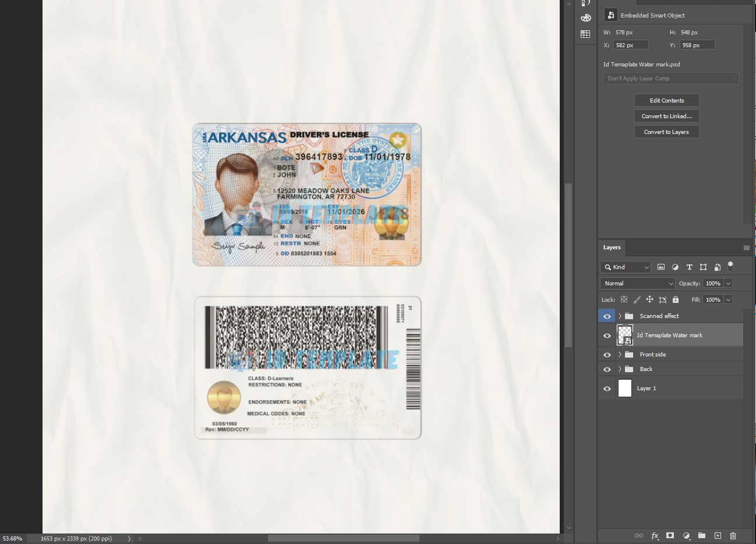The image size is (756, 544).
Task: Create a new group folder icon
Action: point(702,535)
